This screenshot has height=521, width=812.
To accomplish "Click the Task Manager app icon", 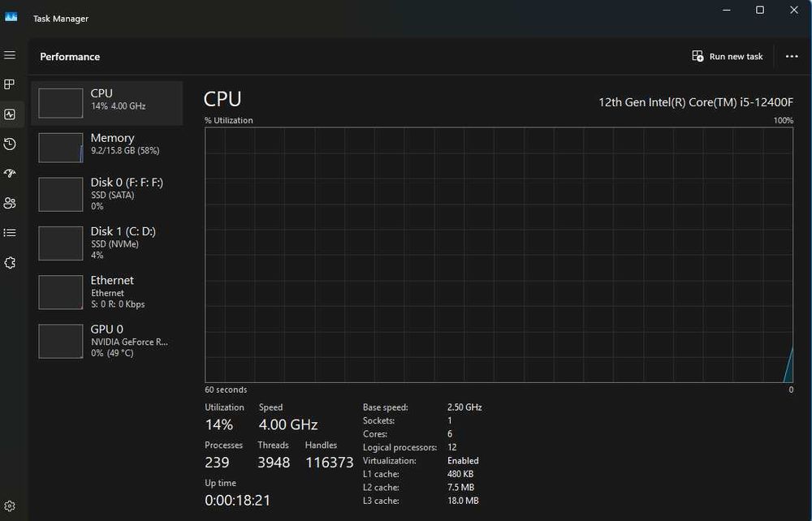I will point(11,17).
